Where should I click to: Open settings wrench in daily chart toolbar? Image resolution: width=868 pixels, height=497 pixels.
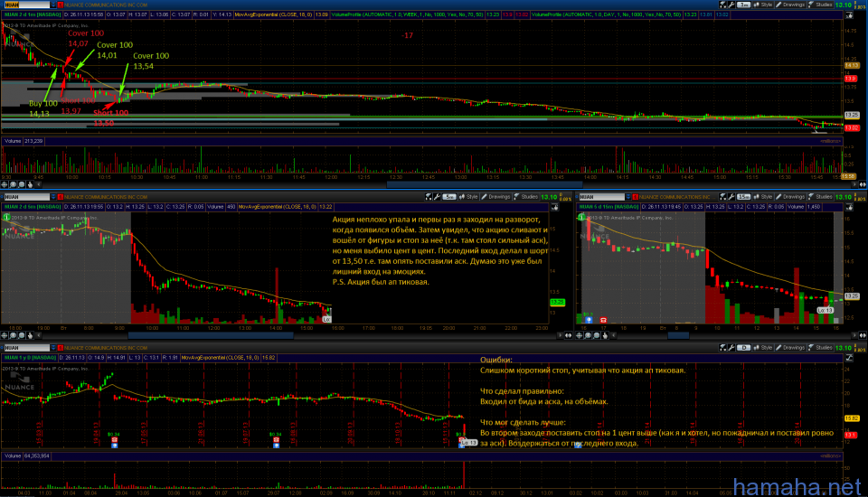coord(731,348)
